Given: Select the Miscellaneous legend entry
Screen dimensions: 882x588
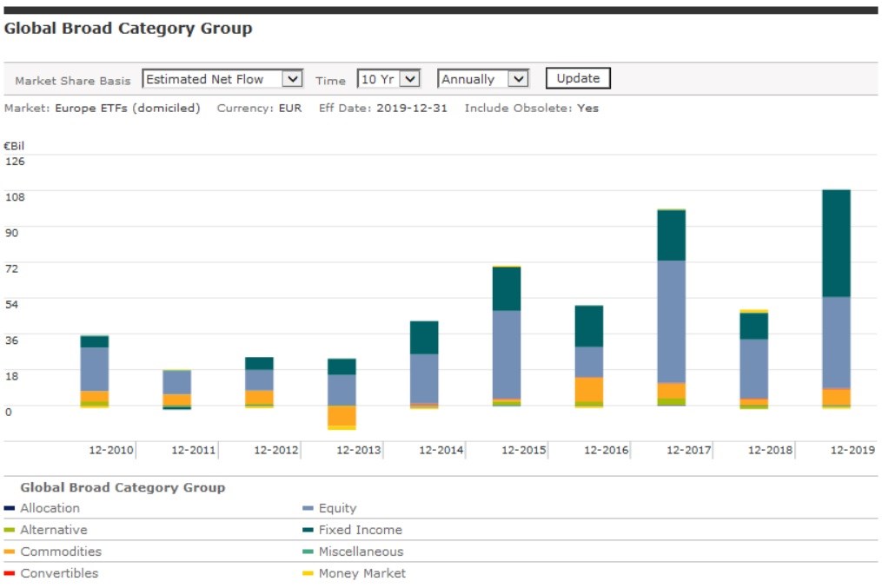Looking at the screenshot, I should tap(361, 552).
